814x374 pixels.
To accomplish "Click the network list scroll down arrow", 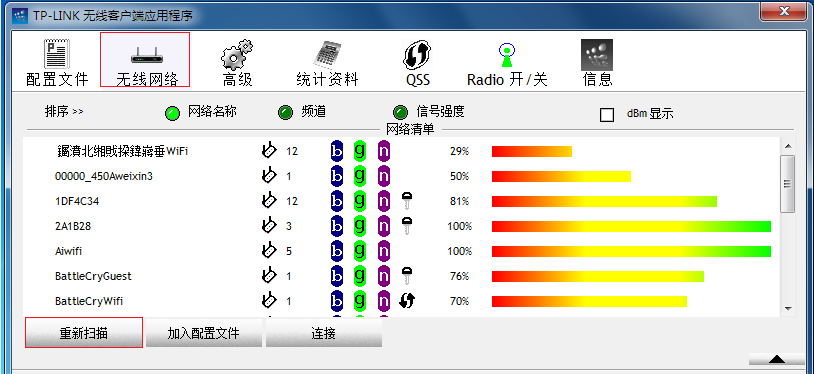I will click(788, 309).
